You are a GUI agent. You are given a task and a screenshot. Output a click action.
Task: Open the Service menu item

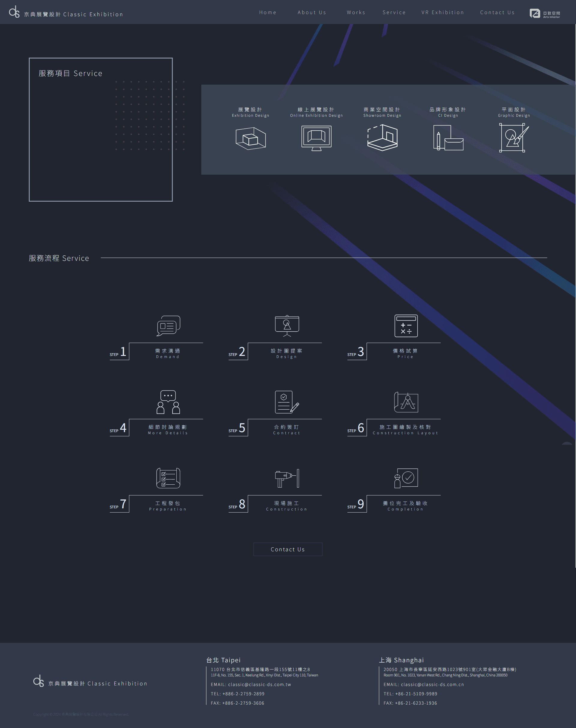394,13
